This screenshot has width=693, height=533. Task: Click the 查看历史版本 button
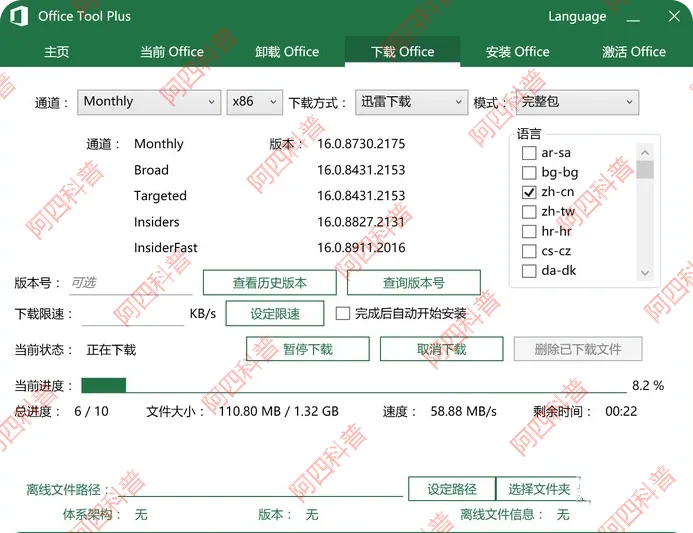pos(270,282)
